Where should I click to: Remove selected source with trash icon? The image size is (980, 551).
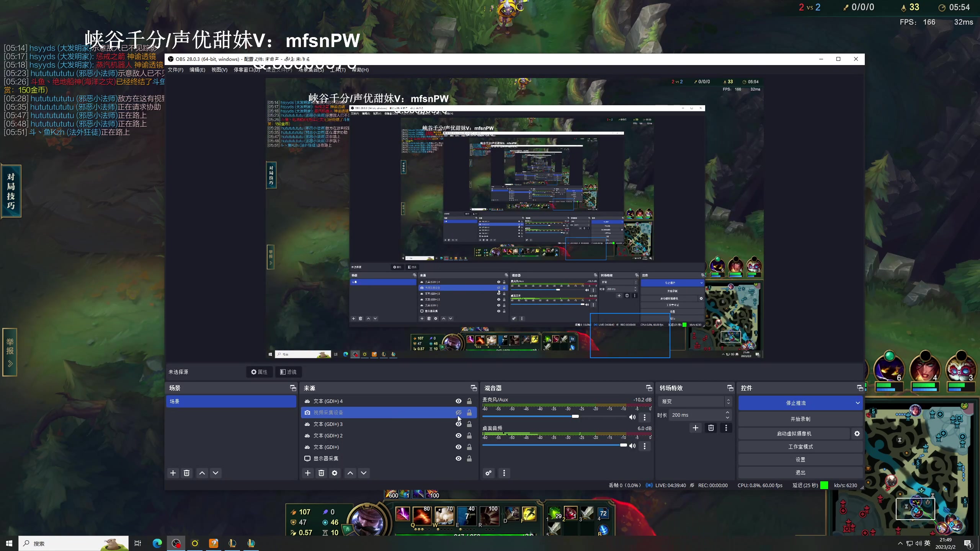tap(321, 473)
